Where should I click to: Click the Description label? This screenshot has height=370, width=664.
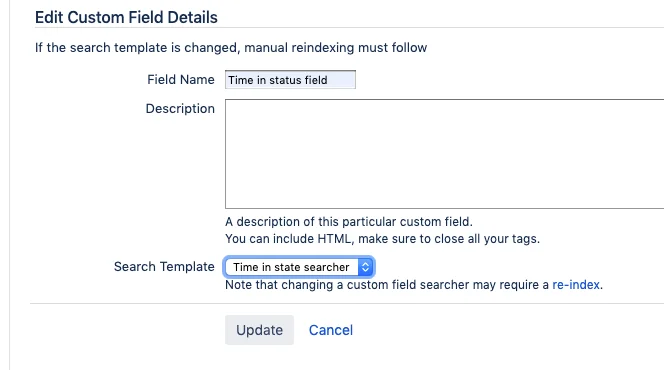point(180,109)
